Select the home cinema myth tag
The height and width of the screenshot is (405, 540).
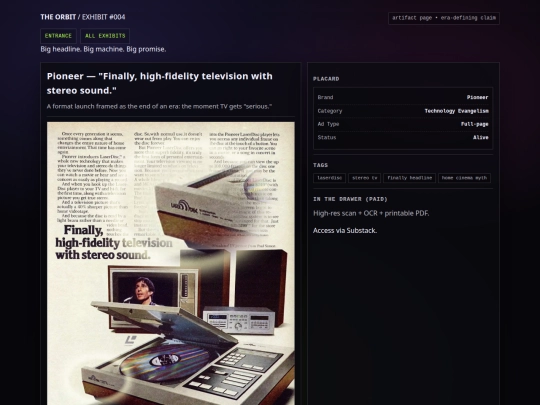click(x=464, y=178)
